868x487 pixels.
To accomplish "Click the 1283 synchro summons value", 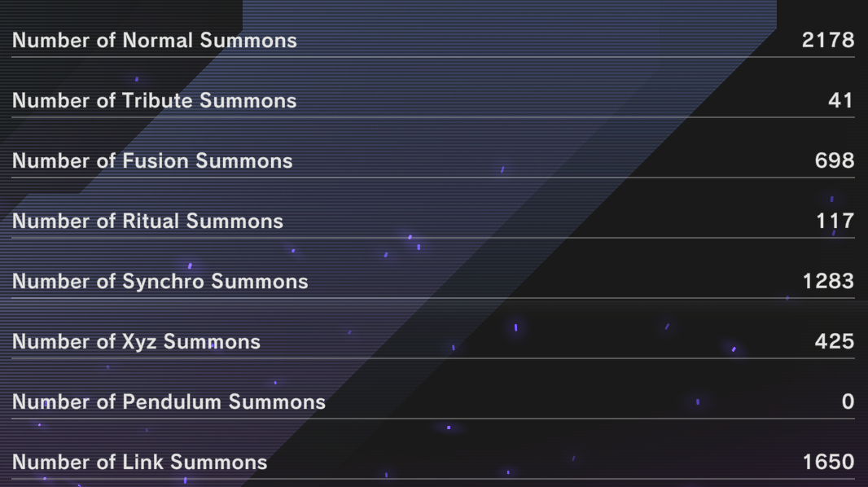I will tap(828, 282).
